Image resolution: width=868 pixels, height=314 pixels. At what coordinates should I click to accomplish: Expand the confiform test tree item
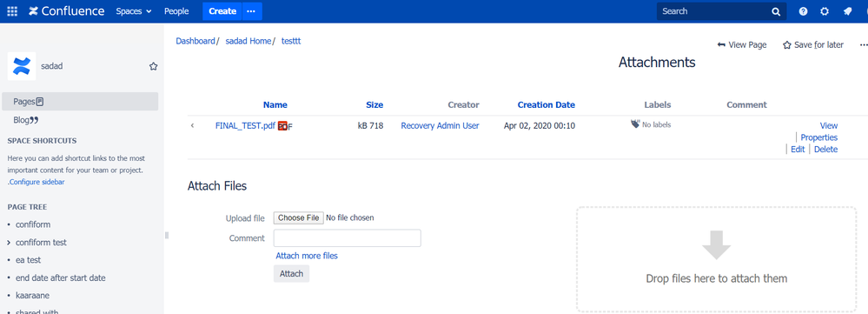pos(9,243)
